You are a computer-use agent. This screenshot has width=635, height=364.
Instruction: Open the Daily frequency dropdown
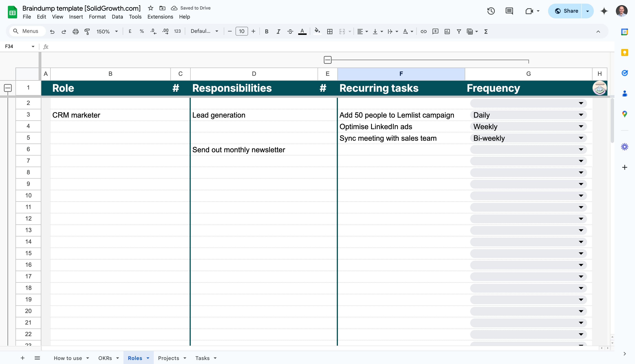[581, 115]
